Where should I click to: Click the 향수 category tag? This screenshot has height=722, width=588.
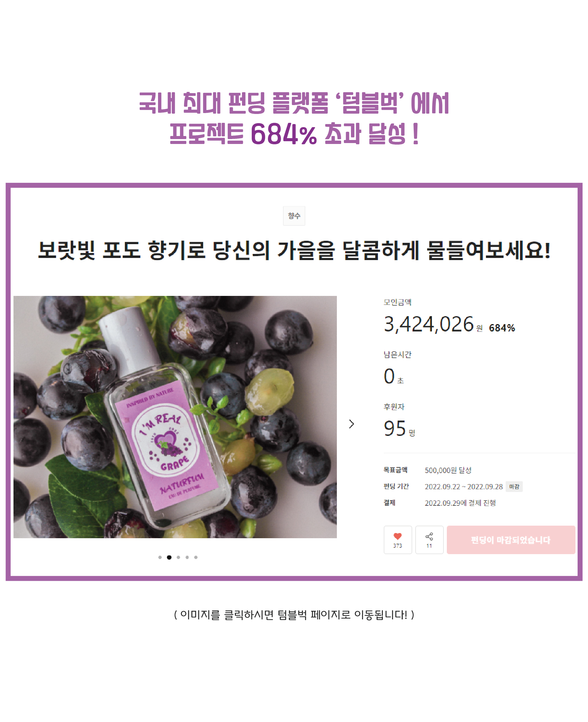(294, 216)
